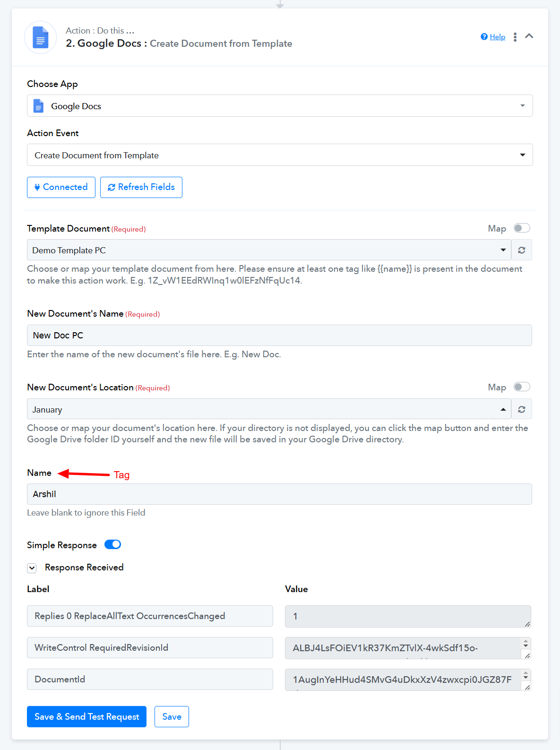The image size is (560, 750).
Task: Expand the Action Event dropdown
Action: pyautogui.click(x=279, y=155)
